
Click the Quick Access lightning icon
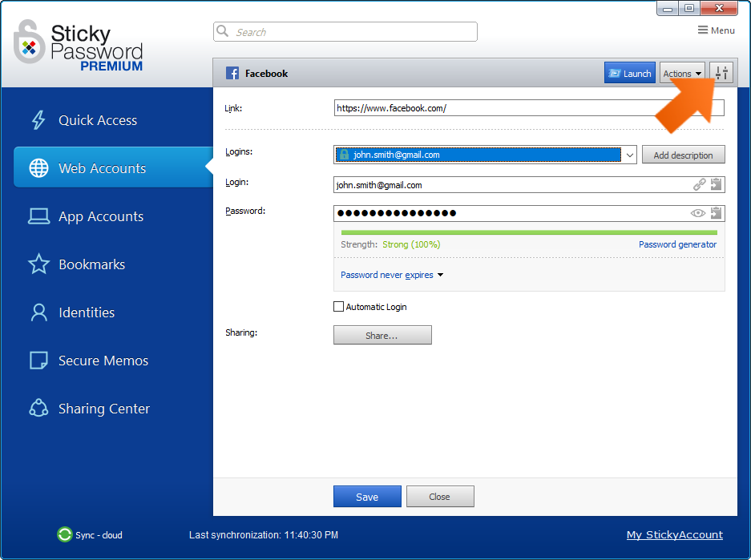pos(38,120)
